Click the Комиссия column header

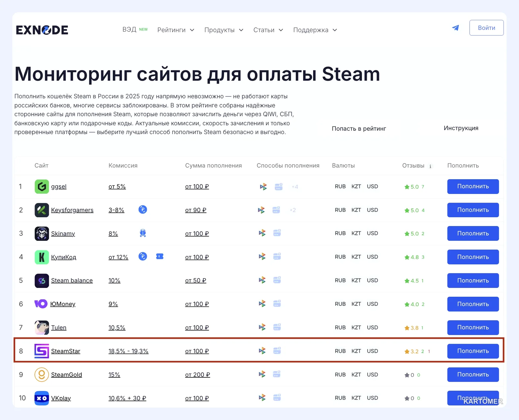pyautogui.click(x=123, y=166)
